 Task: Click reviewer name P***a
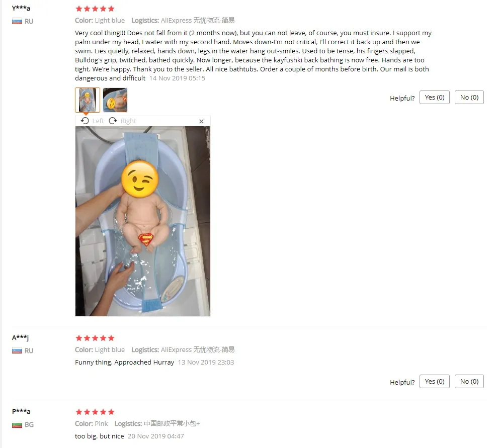pos(21,411)
